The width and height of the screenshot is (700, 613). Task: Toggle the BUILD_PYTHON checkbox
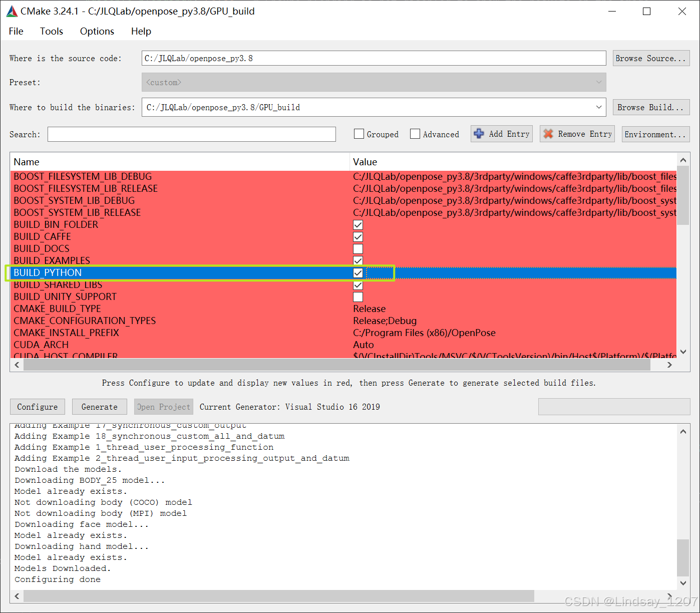(358, 273)
